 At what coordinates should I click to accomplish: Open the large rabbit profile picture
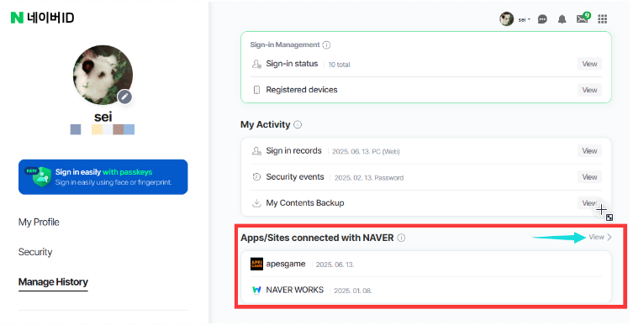(x=103, y=75)
